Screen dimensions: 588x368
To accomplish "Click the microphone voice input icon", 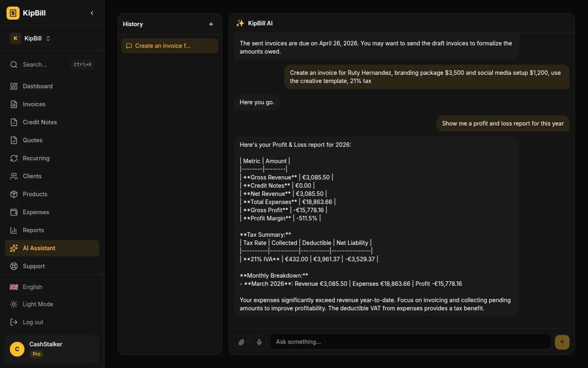I will point(259,342).
